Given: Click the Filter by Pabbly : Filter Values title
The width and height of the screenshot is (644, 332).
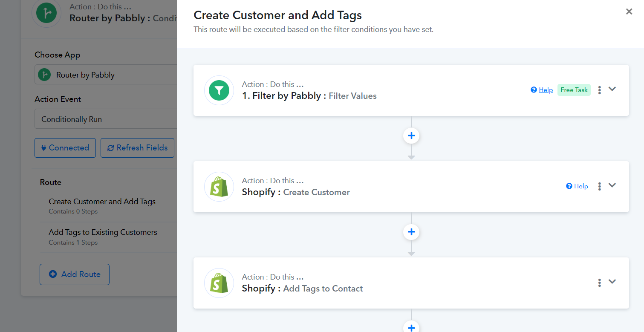Looking at the screenshot, I should coord(309,96).
